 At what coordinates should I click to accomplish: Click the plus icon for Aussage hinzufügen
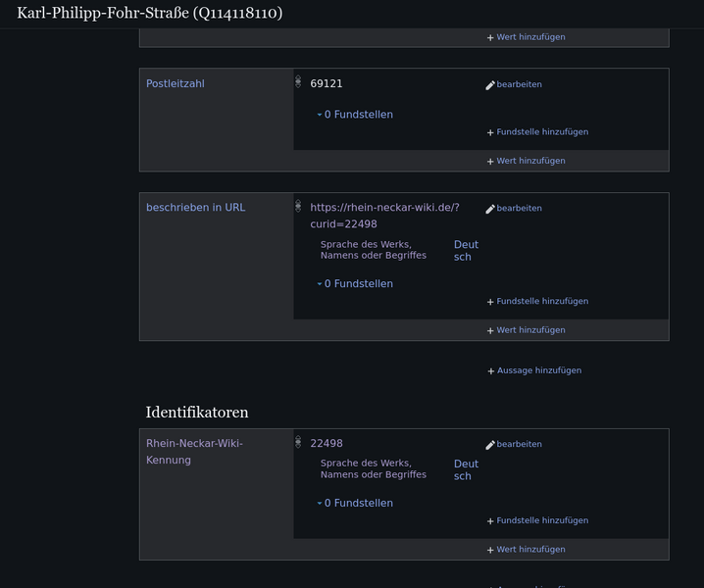[491, 371]
